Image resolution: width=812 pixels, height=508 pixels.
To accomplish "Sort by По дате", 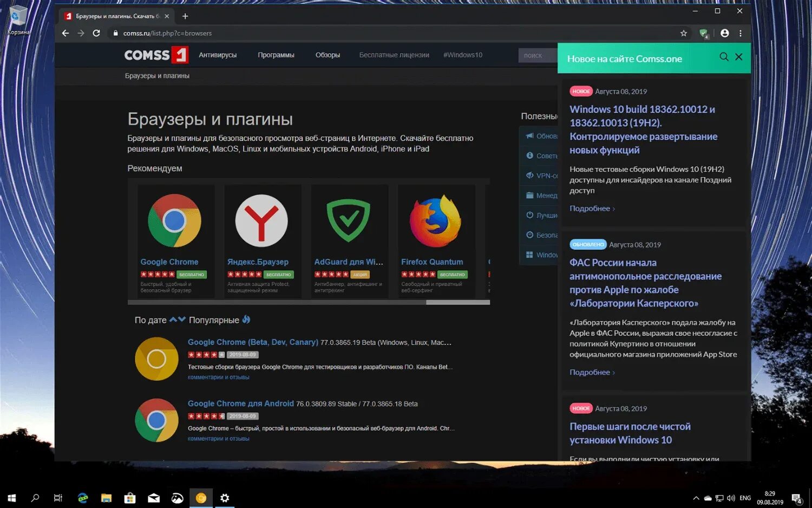I will (x=150, y=320).
